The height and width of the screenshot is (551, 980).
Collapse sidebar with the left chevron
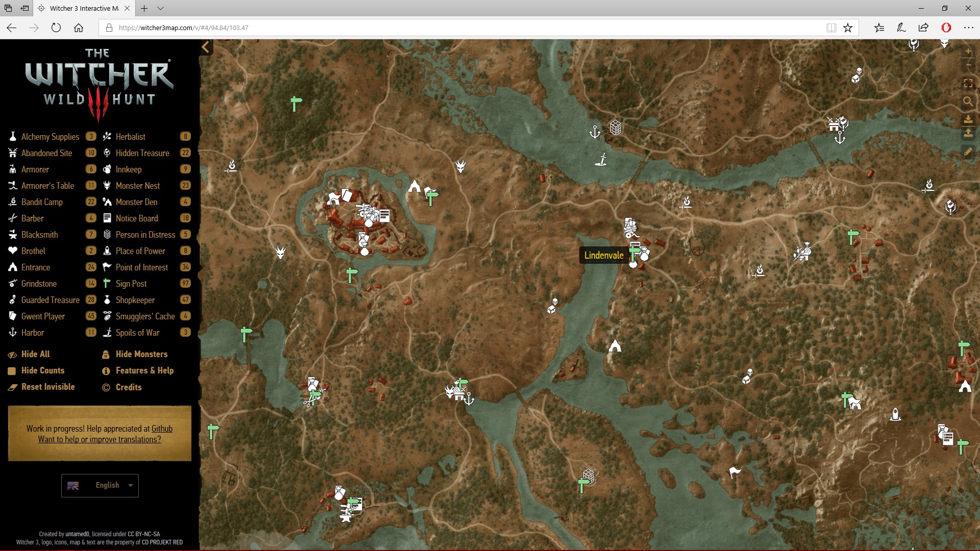pos(206,47)
